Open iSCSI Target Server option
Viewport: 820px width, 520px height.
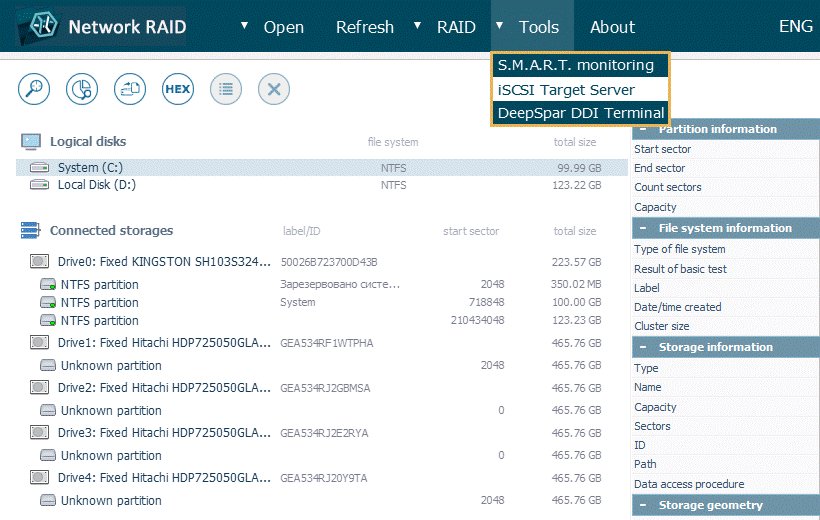pyautogui.click(x=565, y=89)
